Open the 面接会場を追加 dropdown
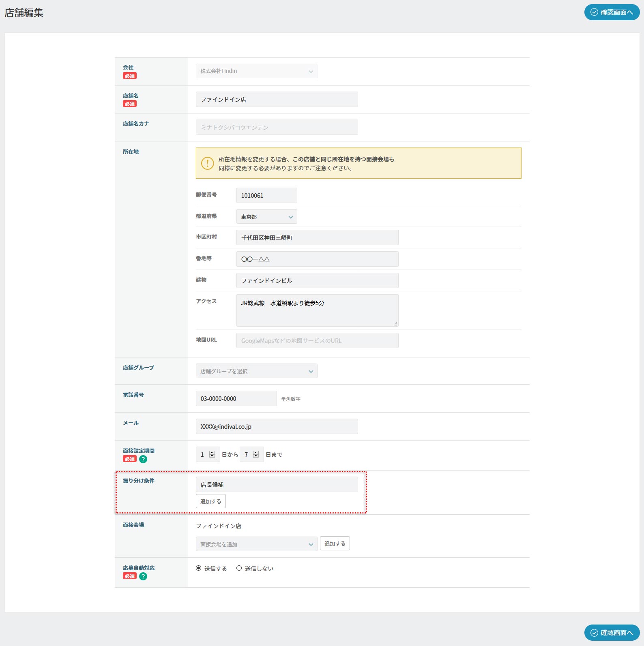 pyautogui.click(x=256, y=544)
